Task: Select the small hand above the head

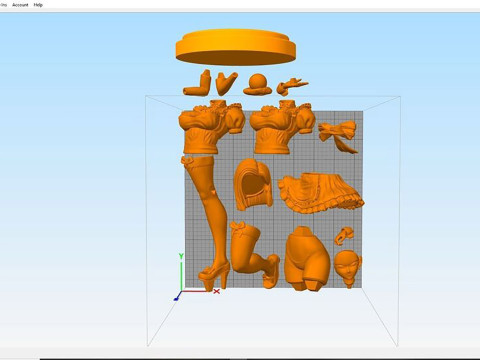Action: [344, 236]
